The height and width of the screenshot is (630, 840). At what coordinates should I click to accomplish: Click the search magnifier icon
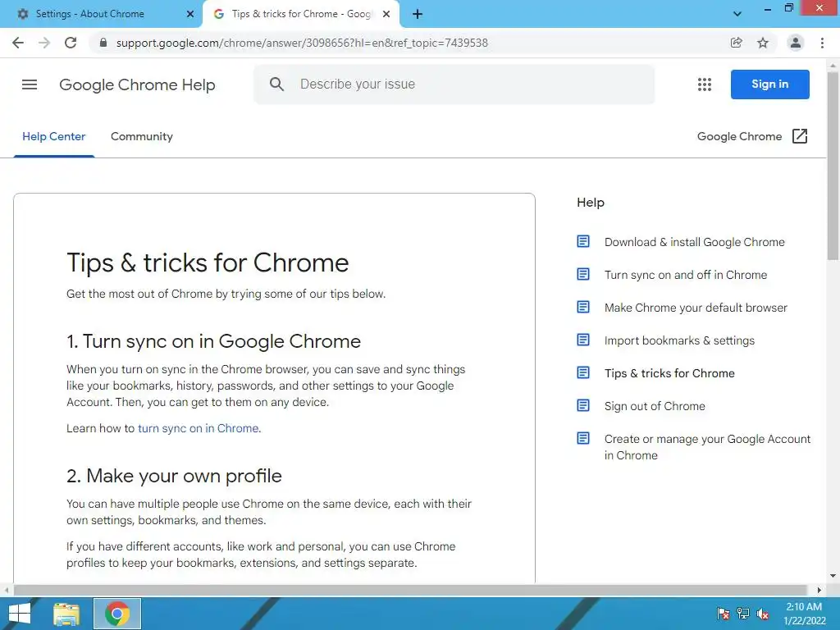(276, 84)
